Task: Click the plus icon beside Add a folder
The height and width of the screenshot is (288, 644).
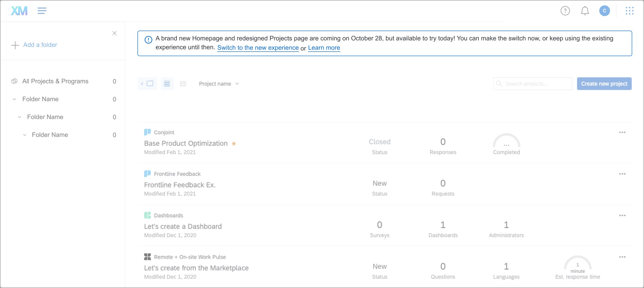Action: point(15,45)
